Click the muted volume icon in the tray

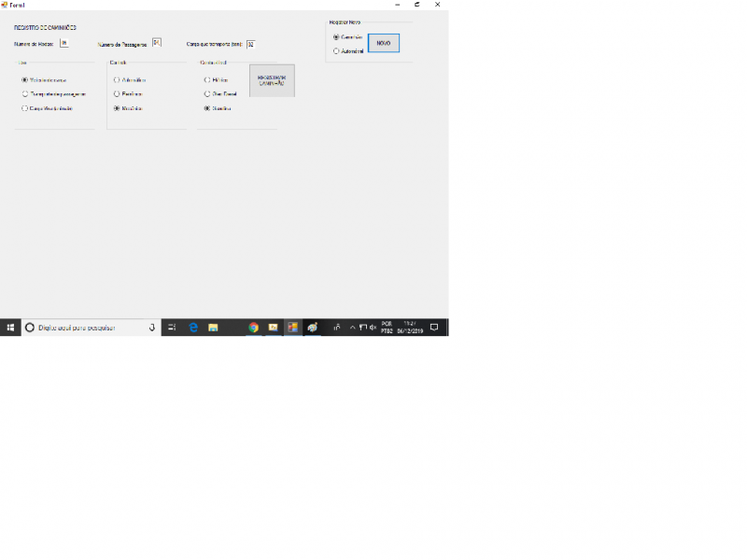[373, 328]
